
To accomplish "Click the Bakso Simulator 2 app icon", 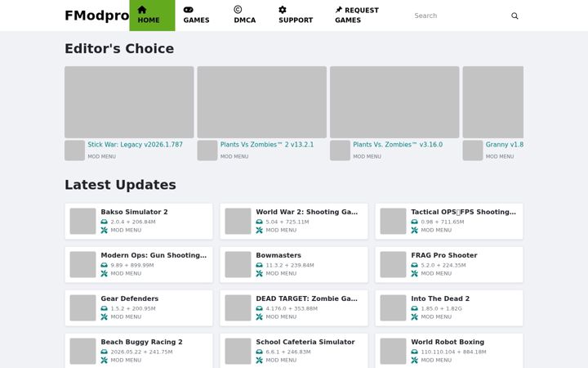I will click(x=82, y=221).
